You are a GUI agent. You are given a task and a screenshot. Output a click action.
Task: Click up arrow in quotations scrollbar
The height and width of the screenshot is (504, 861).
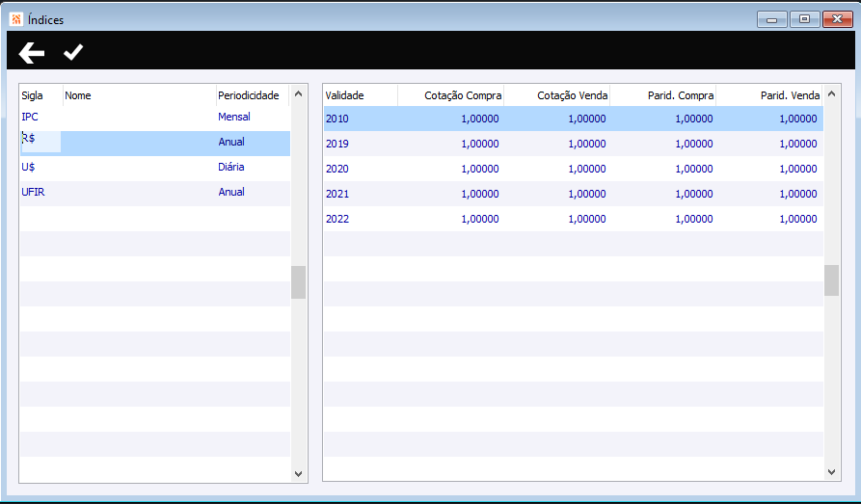click(831, 93)
